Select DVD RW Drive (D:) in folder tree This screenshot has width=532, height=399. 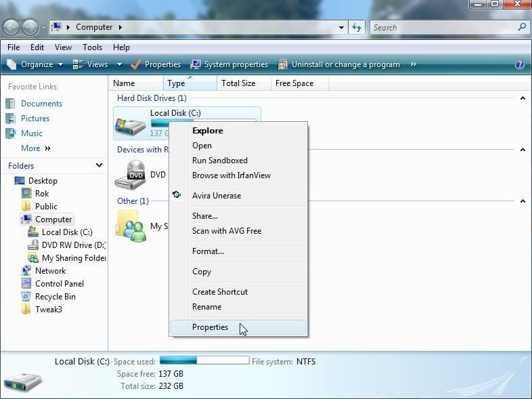(67, 245)
